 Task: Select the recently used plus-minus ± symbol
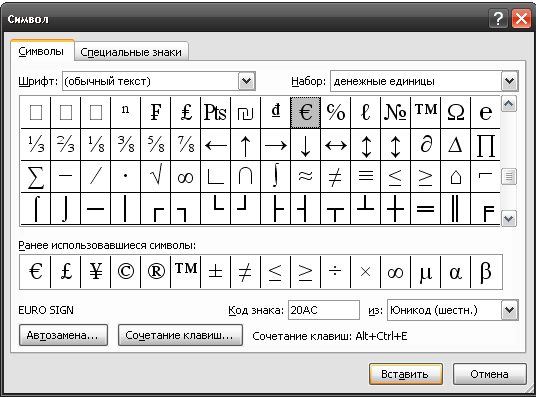click(x=215, y=272)
